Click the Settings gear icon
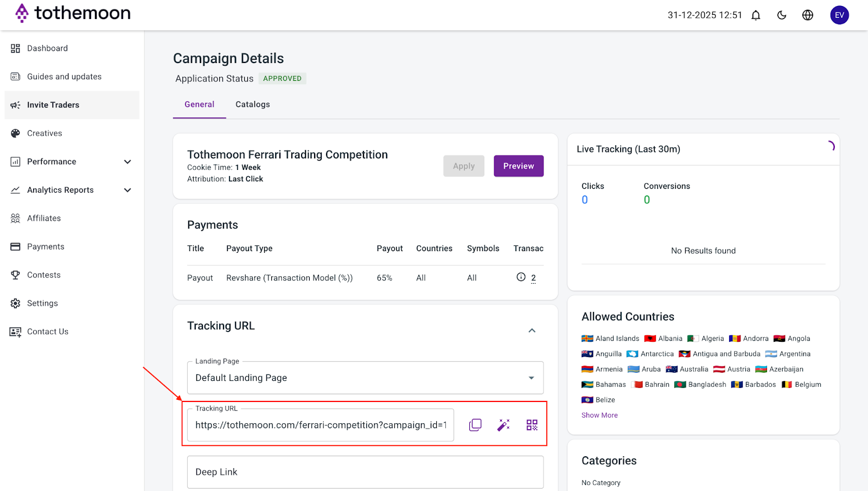Viewport: 868px width, 491px height. (15, 303)
